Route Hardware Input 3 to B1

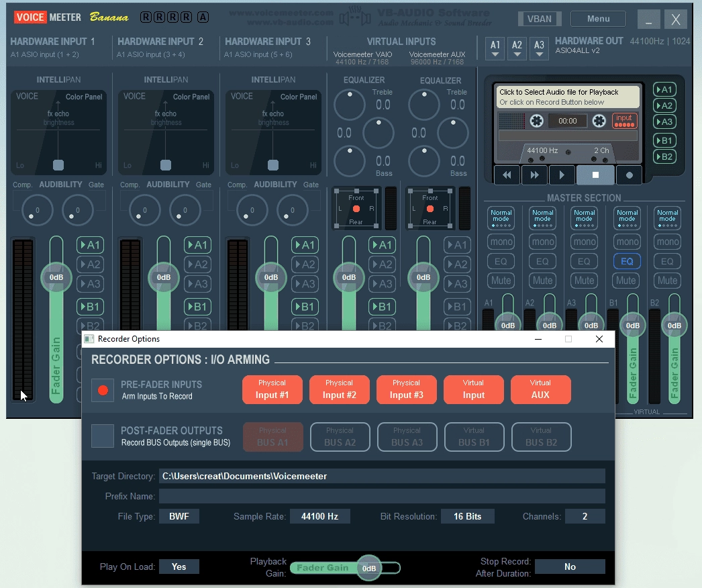[x=305, y=307]
